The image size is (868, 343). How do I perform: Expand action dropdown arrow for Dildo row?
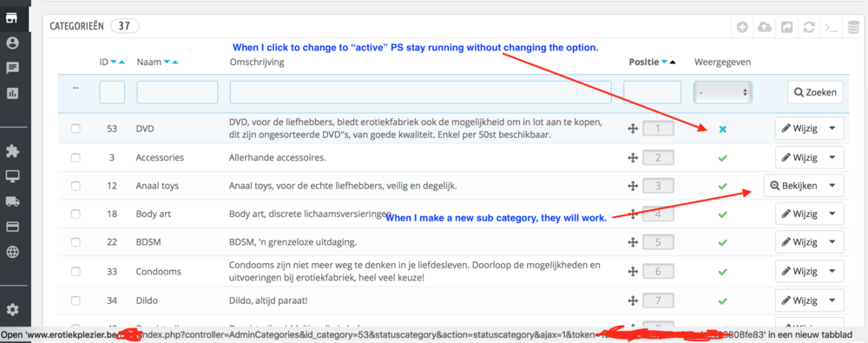click(x=832, y=300)
